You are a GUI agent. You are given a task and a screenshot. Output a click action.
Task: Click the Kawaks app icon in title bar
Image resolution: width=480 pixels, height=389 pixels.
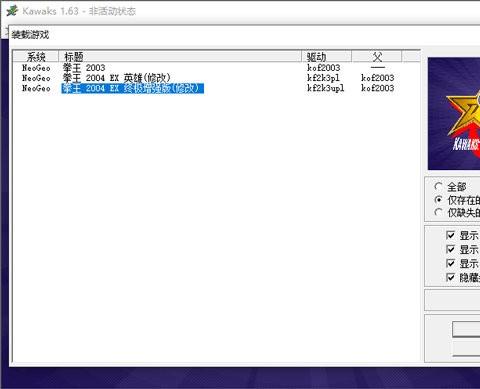(12, 11)
